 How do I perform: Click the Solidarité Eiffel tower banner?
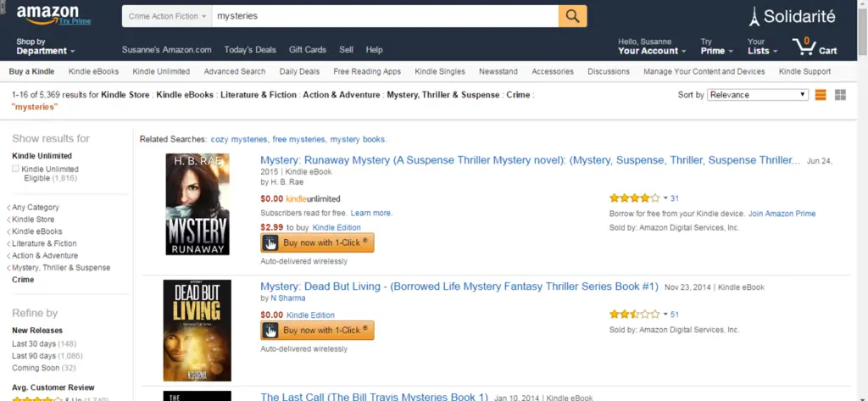click(x=793, y=17)
